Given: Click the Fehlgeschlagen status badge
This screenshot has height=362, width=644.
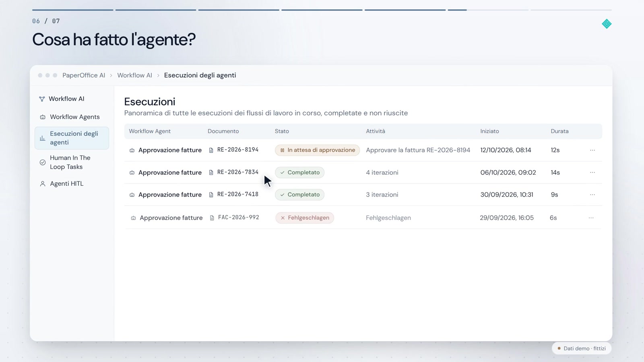Looking at the screenshot, I should (x=305, y=218).
